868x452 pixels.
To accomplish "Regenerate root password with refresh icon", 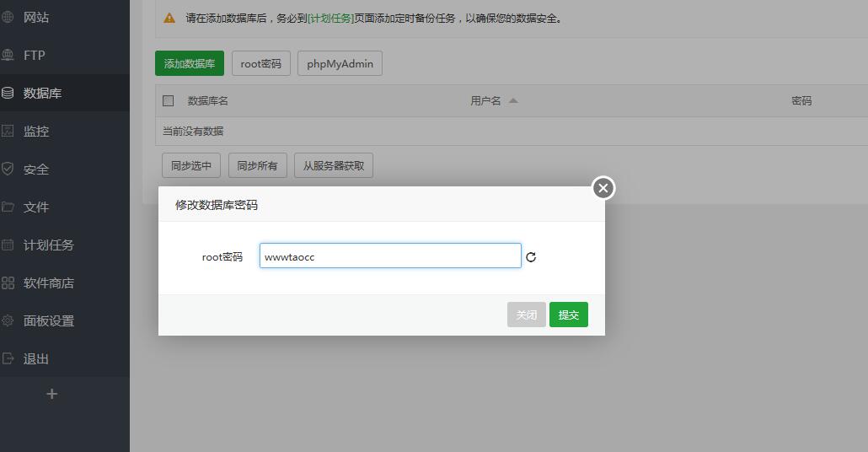I will click(x=531, y=257).
